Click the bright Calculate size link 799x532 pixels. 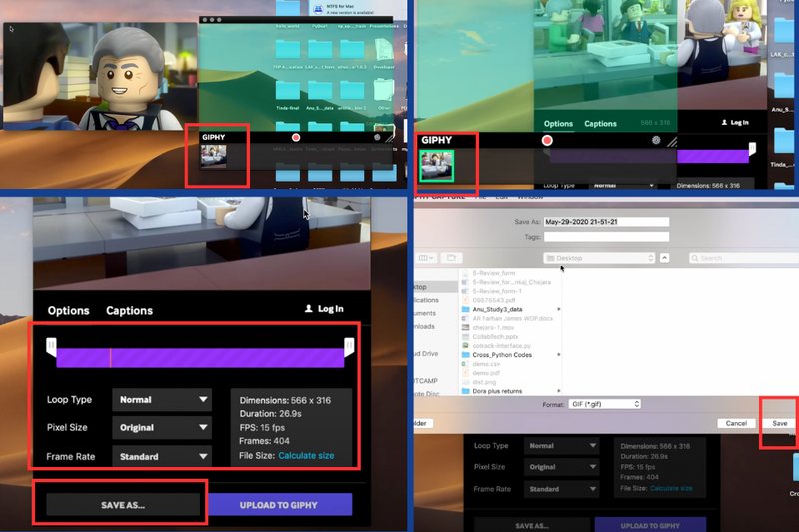[x=306, y=455]
